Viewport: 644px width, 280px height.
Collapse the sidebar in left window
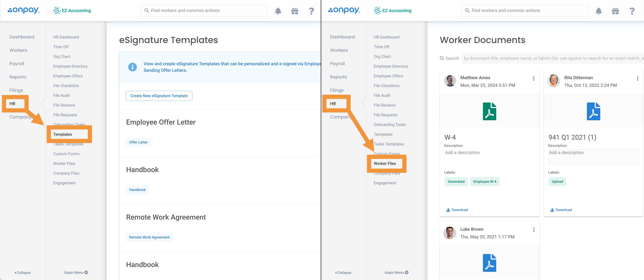pyautogui.click(x=23, y=272)
